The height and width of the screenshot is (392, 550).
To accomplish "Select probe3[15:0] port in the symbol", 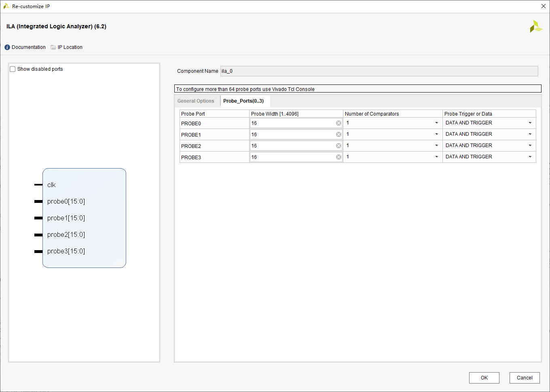I will (x=66, y=251).
